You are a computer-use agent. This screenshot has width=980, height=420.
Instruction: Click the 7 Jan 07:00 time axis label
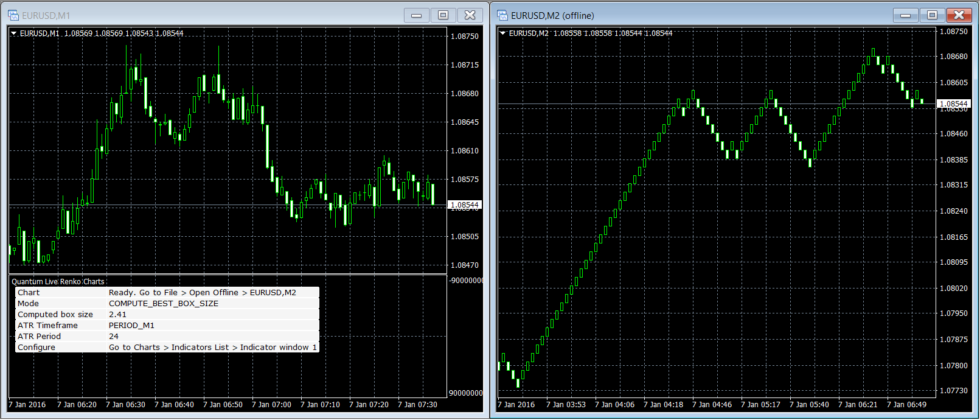pos(271,405)
